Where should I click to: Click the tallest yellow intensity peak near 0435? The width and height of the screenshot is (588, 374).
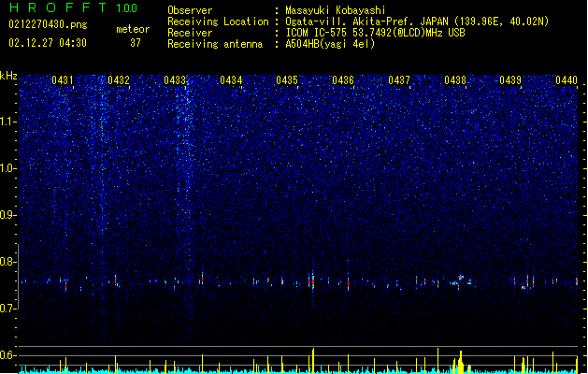click(313, 361)
